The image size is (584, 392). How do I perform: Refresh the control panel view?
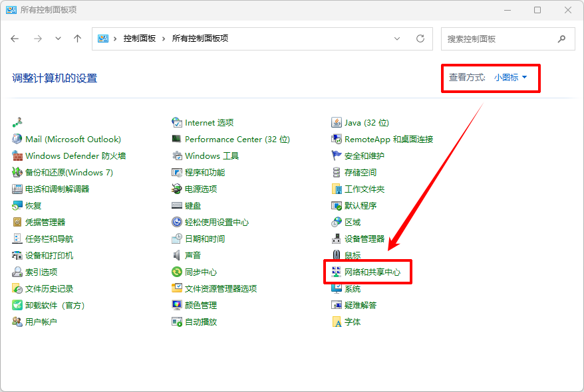pyautogui.click(x=420, y=39)
